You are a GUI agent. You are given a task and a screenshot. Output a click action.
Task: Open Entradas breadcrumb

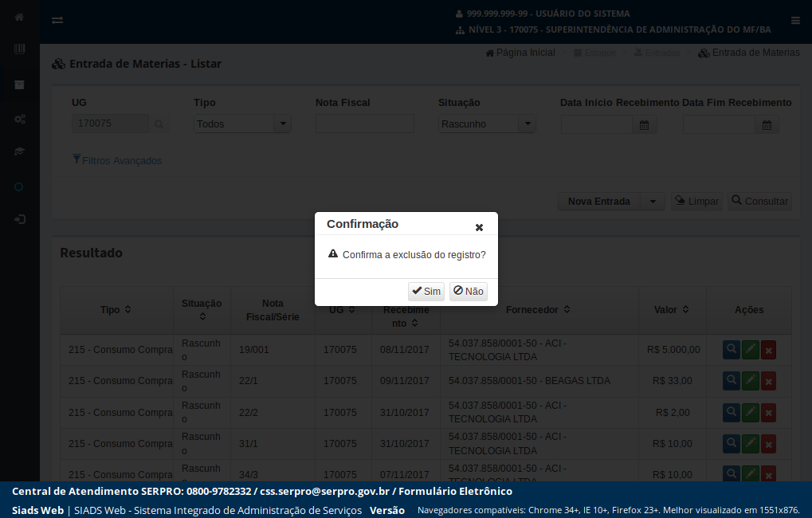click(x=657, y=53)
